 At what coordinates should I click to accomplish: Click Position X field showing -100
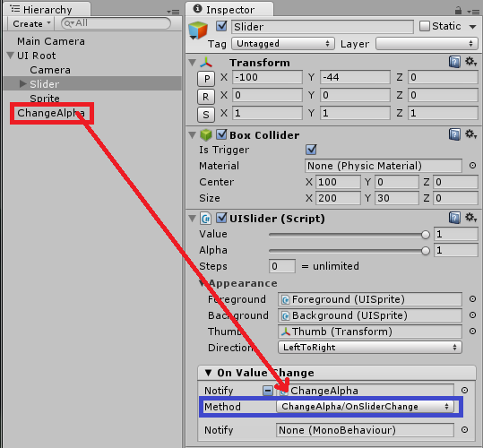coord(267,77)
